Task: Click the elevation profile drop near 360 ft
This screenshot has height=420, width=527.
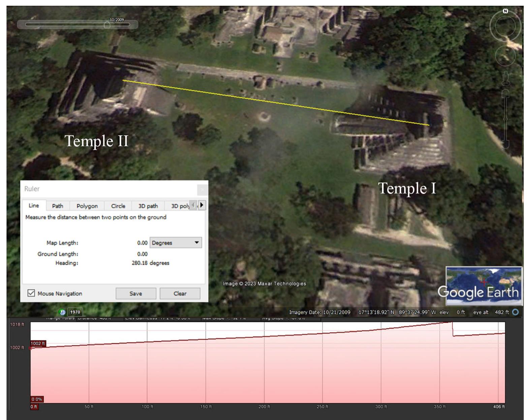Action: coord(453,329)
